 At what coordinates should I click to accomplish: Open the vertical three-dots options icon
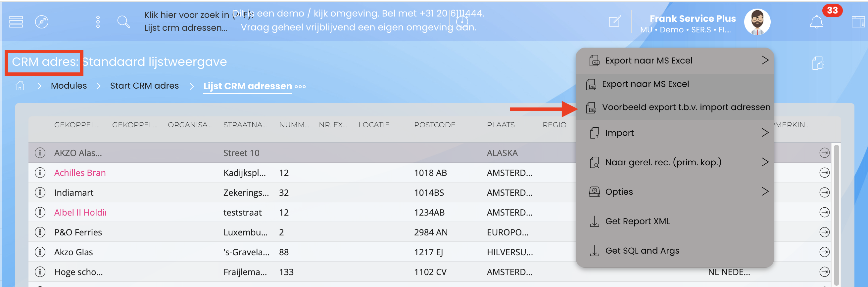coord(98,22)
